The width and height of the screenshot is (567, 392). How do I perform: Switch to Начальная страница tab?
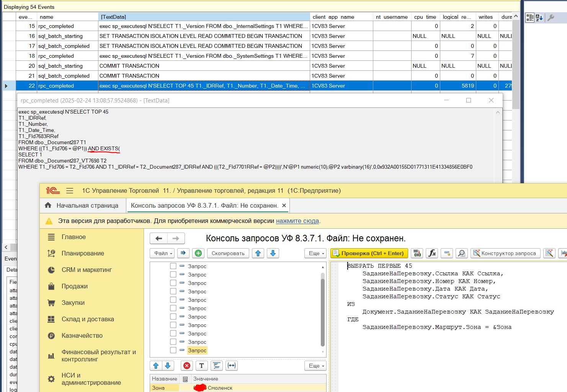[x=83, y=205]
